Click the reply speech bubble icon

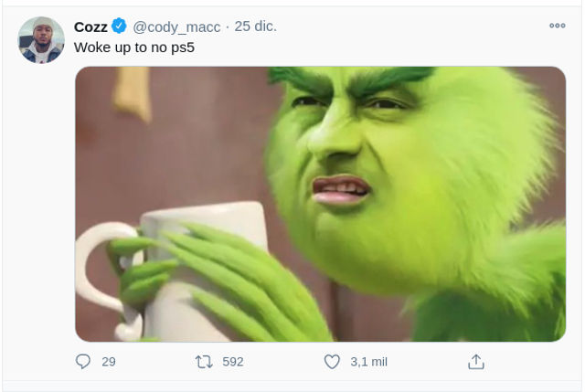tap(83, 362)
